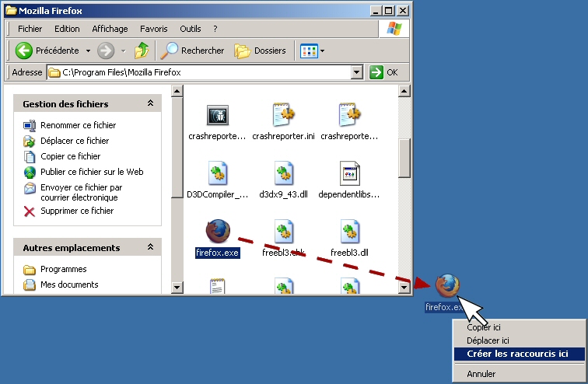Select the crashreporter.ini file icon

tap(283, 114)
